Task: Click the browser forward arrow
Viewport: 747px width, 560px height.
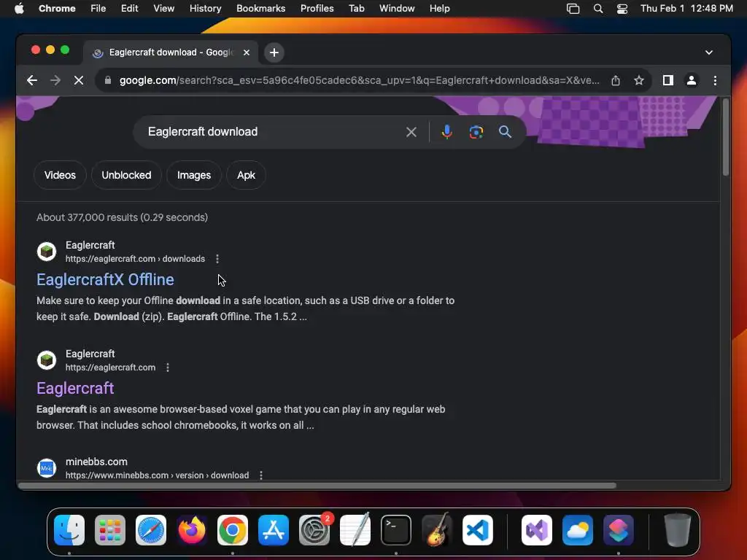Action: coord(55,80)
